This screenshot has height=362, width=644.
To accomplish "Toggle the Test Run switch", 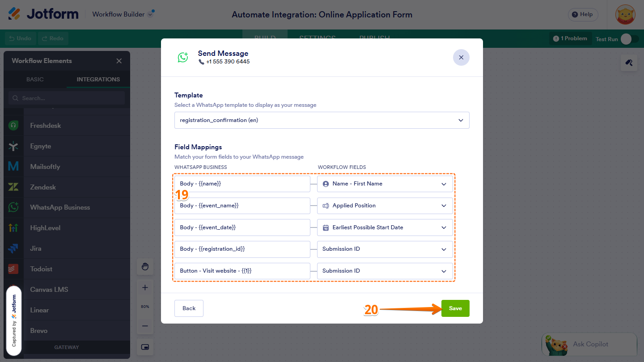I will (x=629, y=39).
